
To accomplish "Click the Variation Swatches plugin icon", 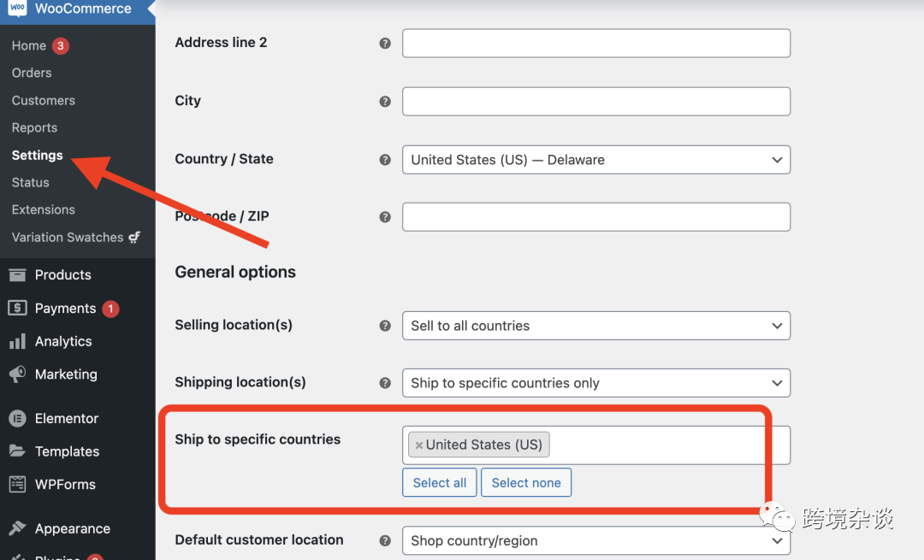I will click(135, 238).
